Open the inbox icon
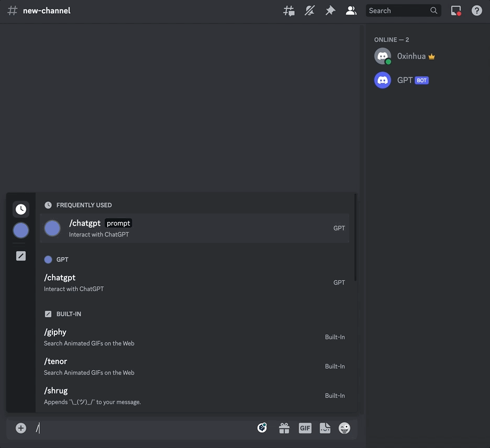The width and height of the screenshot is (490, 448). point(456,10)
